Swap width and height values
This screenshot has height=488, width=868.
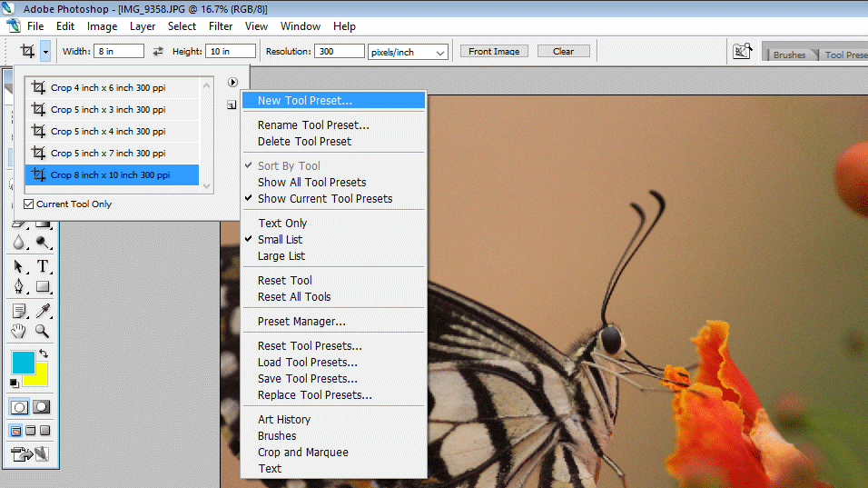click(x=158, y=52)
